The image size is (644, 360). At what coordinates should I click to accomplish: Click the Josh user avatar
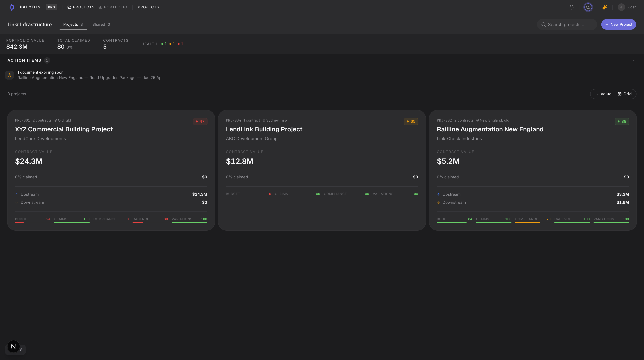[621, 7]
